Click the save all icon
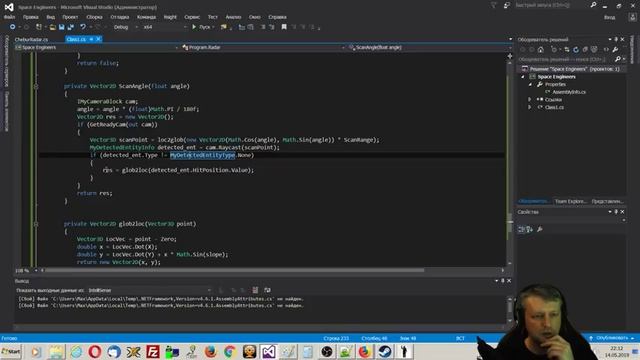 pyautogui.click(x=71, y=27)
